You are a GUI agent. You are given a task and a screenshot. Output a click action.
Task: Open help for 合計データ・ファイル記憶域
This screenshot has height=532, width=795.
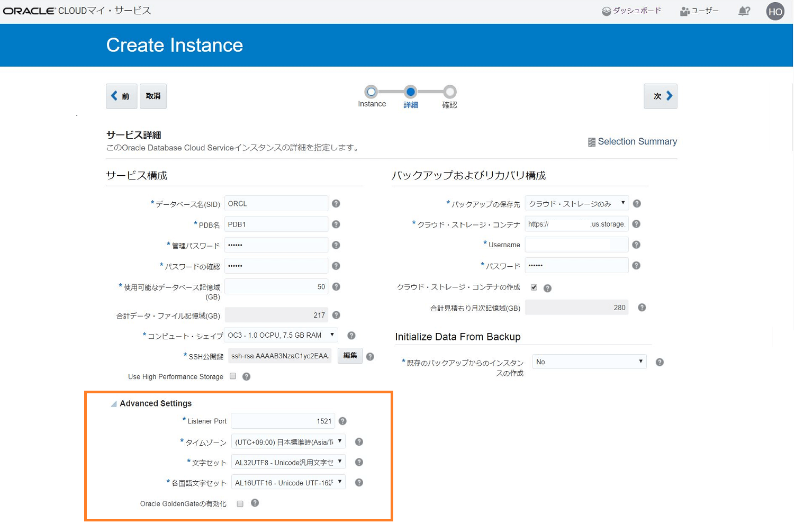[x=336, y=315]
